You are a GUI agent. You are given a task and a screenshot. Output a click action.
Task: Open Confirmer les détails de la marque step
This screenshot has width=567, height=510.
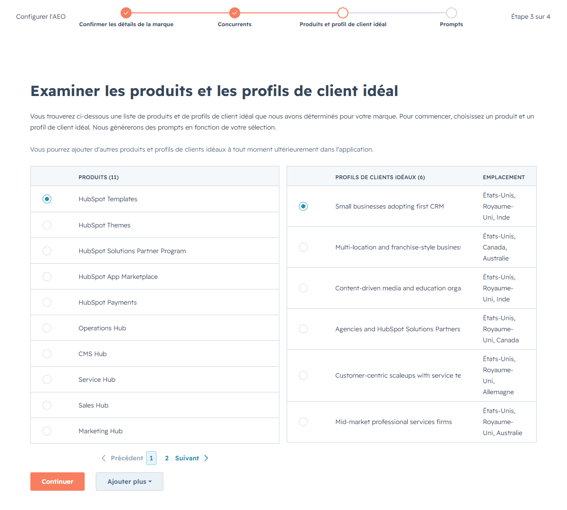126,24
